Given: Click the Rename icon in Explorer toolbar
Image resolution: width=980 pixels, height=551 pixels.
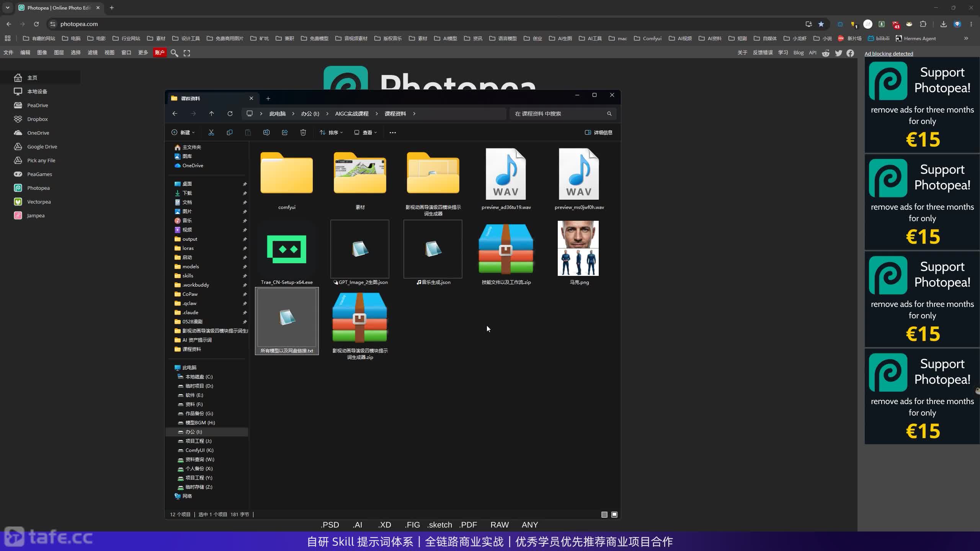Looking at the screenshot, I should coord(266,132).
